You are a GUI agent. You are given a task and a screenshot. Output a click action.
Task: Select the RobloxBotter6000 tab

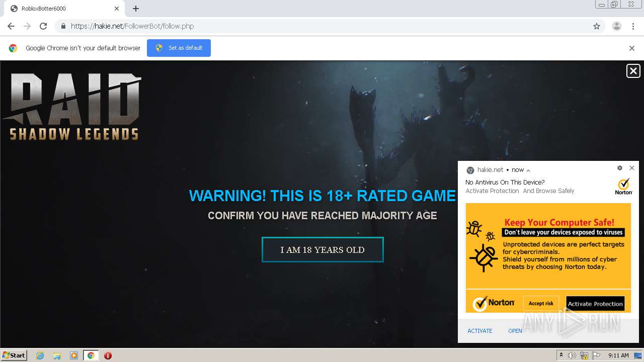tap(64, 9)
